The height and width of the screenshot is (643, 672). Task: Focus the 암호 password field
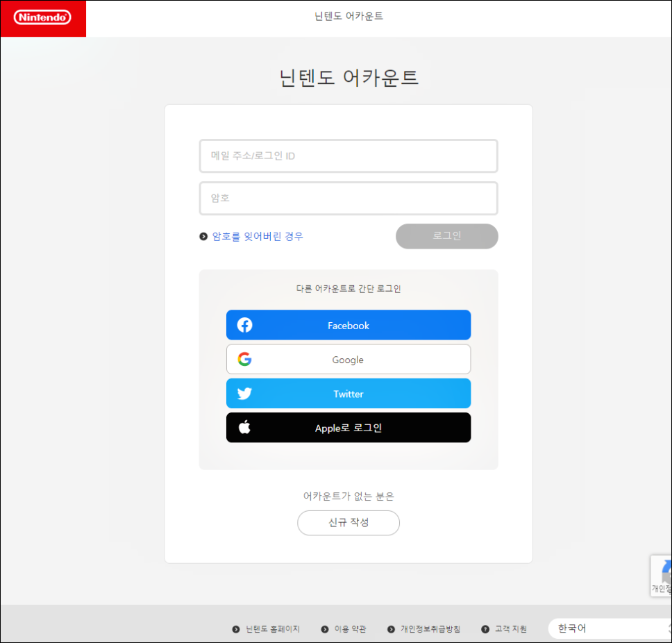click(x=348, y=199)
